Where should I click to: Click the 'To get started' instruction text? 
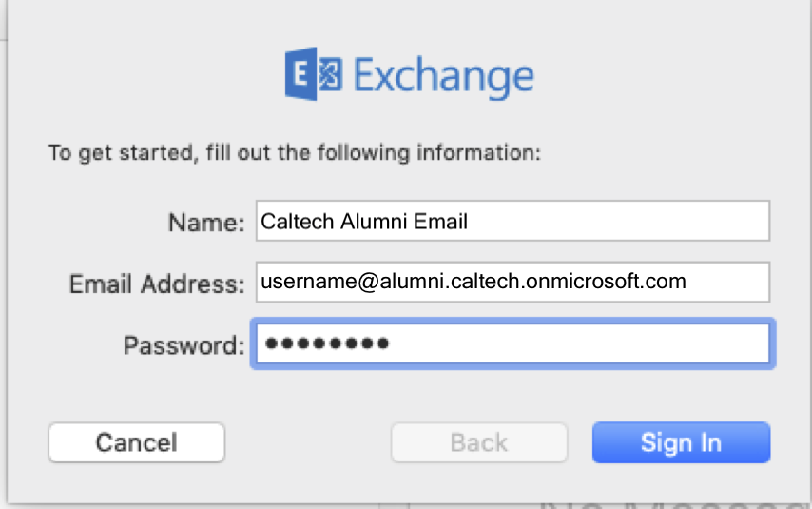click(295, 152)
